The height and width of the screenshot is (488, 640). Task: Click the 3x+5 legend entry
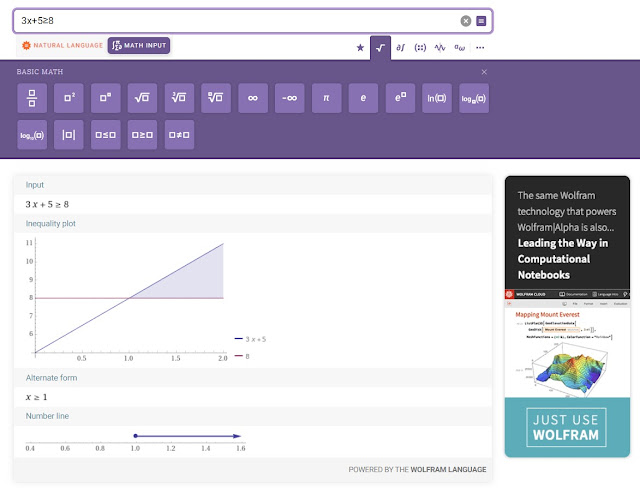[251, 339]
